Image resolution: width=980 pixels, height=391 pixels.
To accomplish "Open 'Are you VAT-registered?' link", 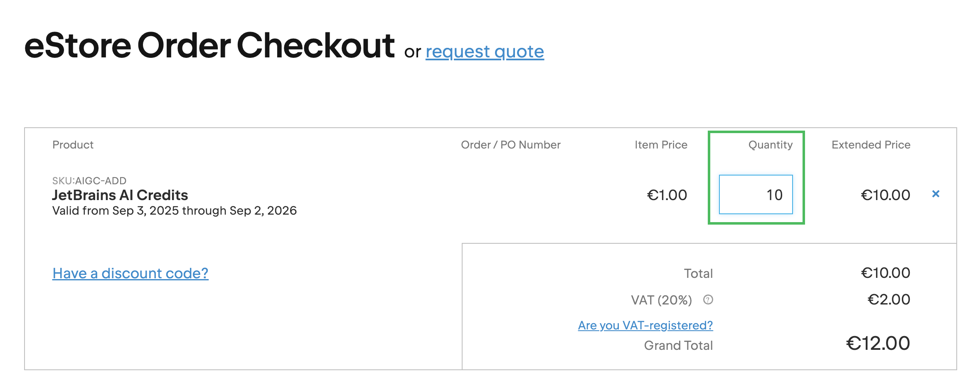I will click(x=645, y=325).
